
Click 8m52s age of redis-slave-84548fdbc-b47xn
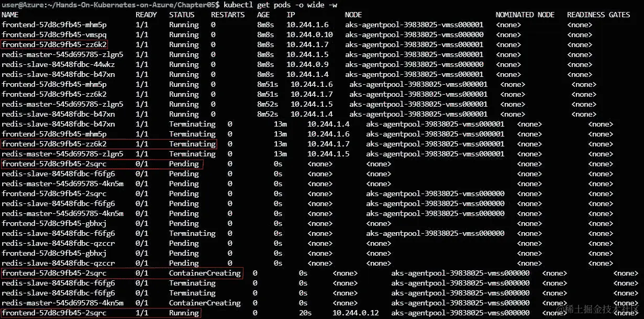click(268, 114)
